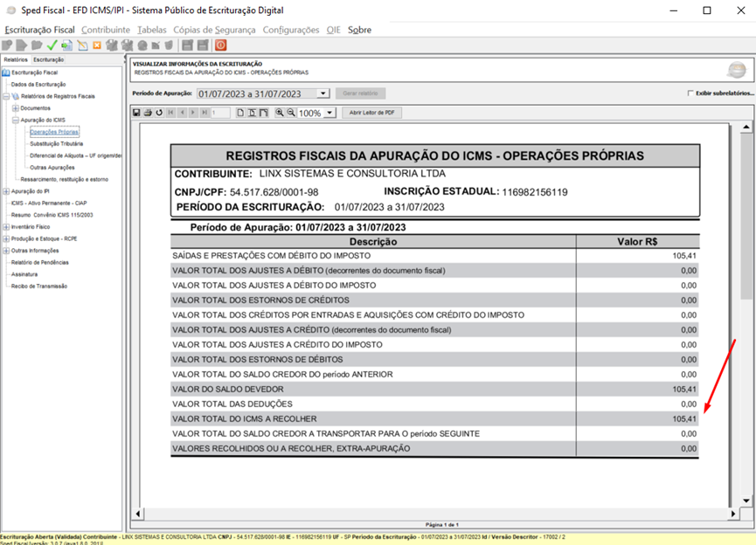The width and height of the screenshot is (756, 545).
Task: Click the VALOR DO SALDO DEVEDOR row
Action: point(434,389)
